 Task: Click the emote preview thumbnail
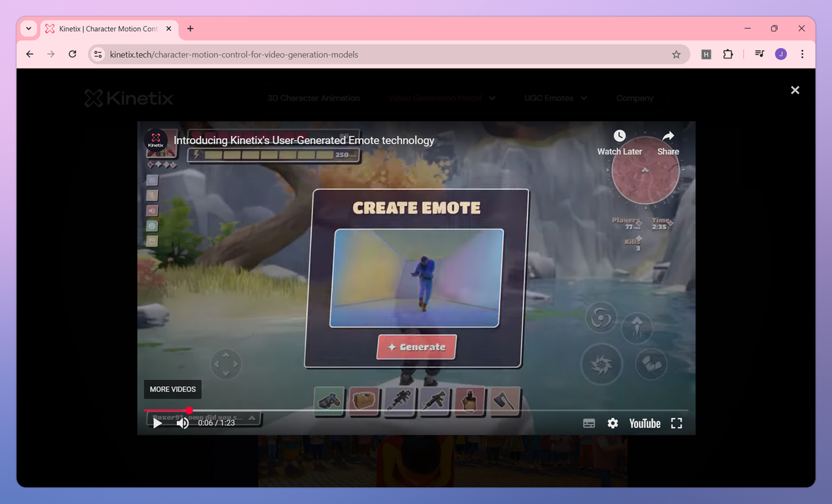click(417, 278)
